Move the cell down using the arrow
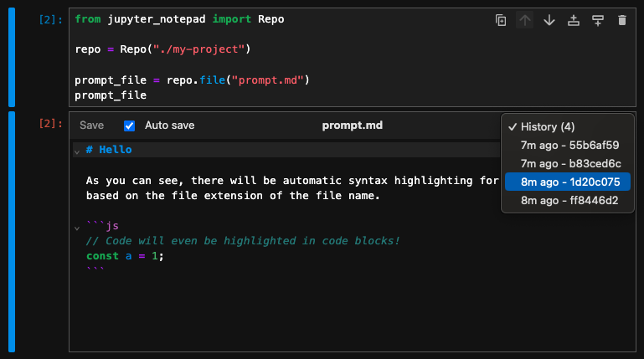This screenshot has height=359, width=644. point(549,20)
